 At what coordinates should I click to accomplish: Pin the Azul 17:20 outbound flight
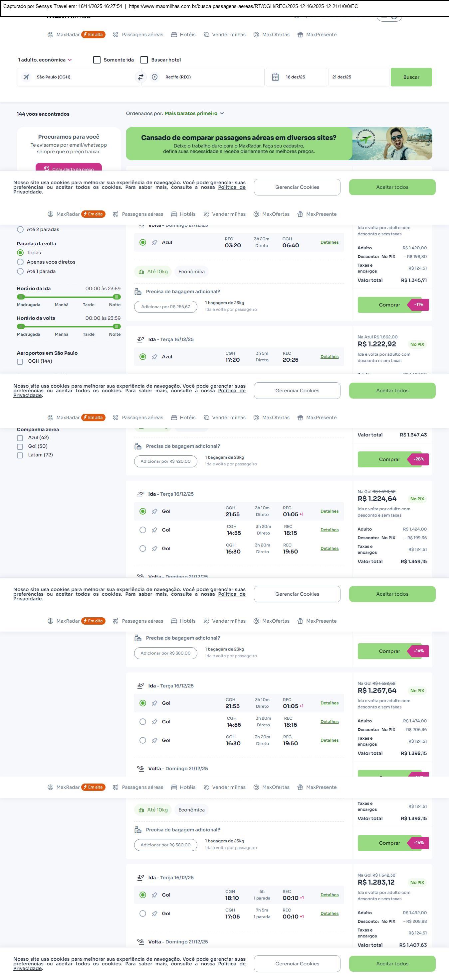tap(155, 357)
